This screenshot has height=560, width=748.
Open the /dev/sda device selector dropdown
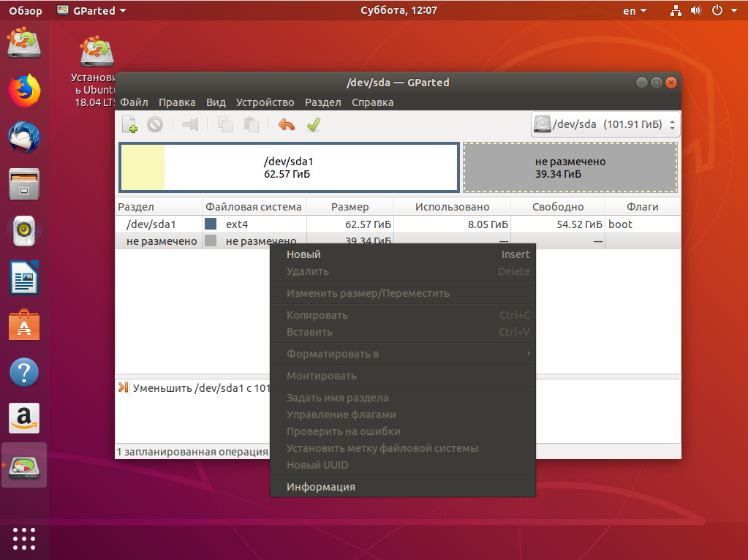point(605,124)
